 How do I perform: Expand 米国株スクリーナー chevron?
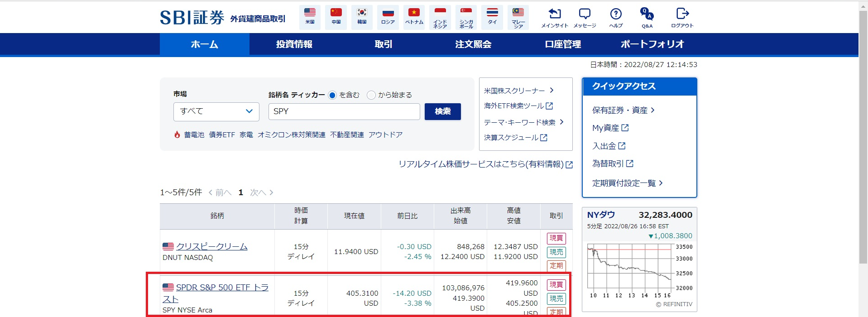pyautogui.click(x=551, y=90)
